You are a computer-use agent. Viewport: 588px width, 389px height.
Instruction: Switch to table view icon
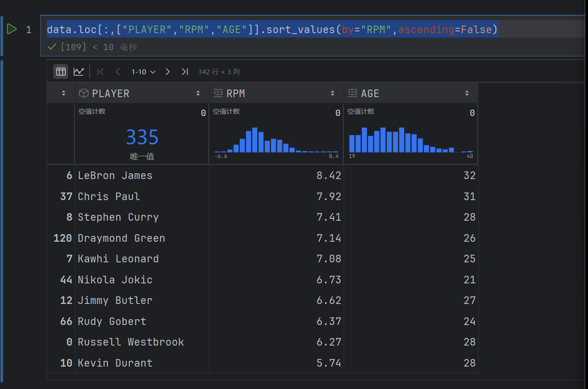click(61, 71)
